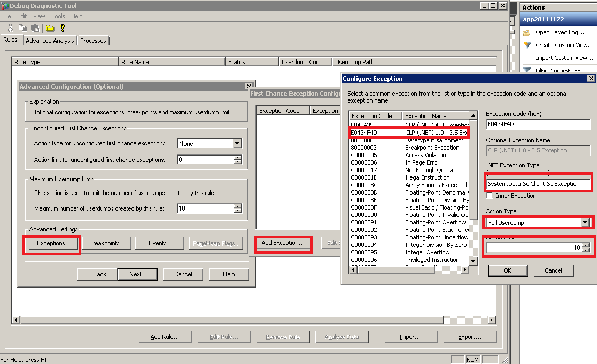Expand unconfigured first chance action type dropdown
Screen dimensions: 597x364
237,143
